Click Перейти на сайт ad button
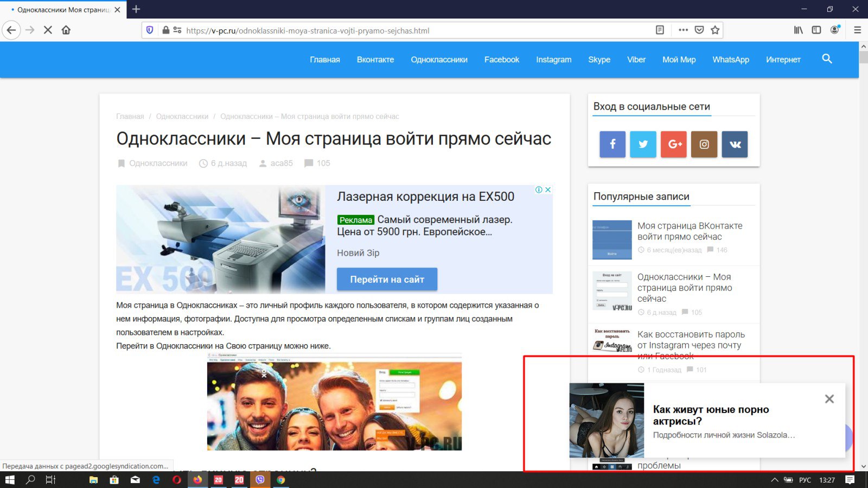This screenshot has height=488, width=868. coord(387,280)
